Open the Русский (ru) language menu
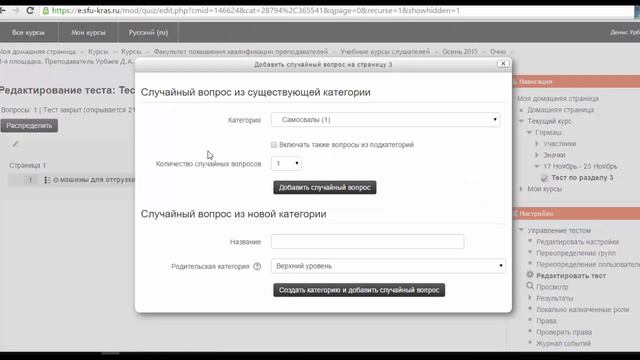 pyautogui.click(x=148, y=32)
